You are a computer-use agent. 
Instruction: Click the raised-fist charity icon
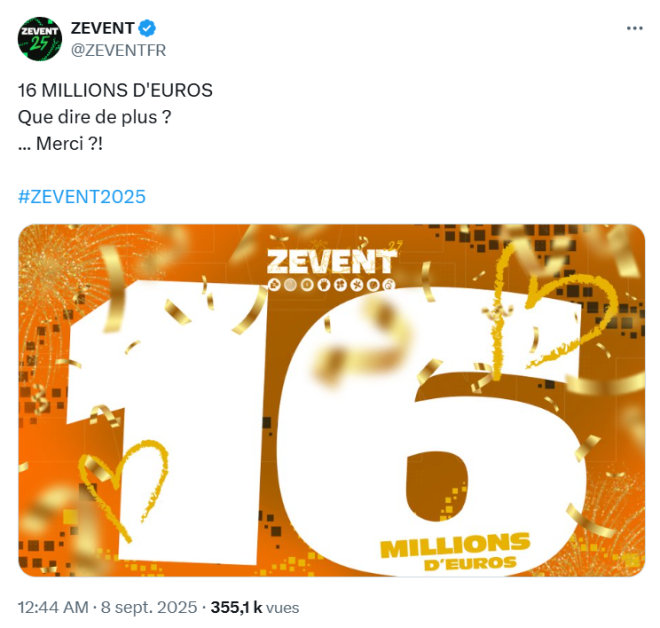[324, 285]
